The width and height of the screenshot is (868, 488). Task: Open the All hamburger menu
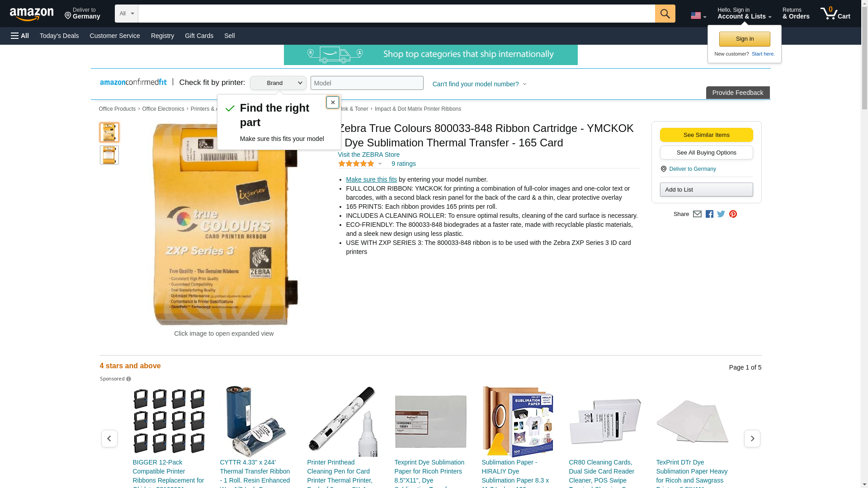click(x=20, y=36)
